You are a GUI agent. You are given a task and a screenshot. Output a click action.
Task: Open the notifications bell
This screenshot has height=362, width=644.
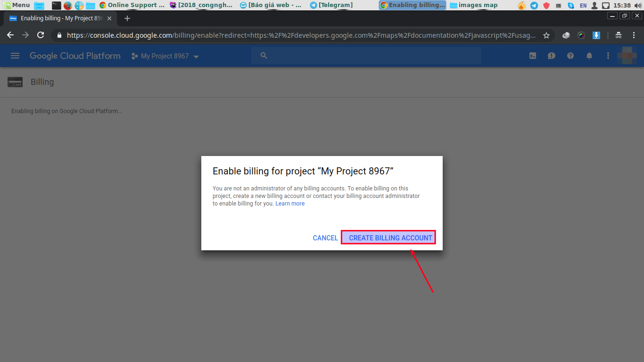point(589,56)
